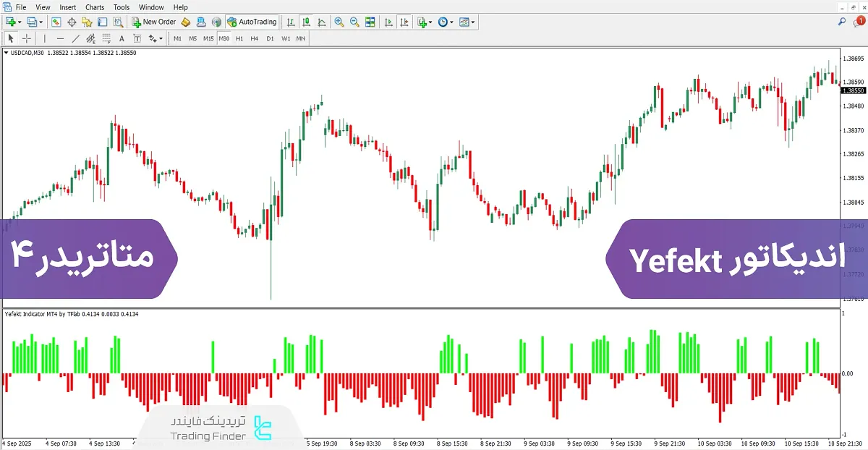Toggle AutoTrading on or off
The image size is (868, 450).
click(252, 22)
